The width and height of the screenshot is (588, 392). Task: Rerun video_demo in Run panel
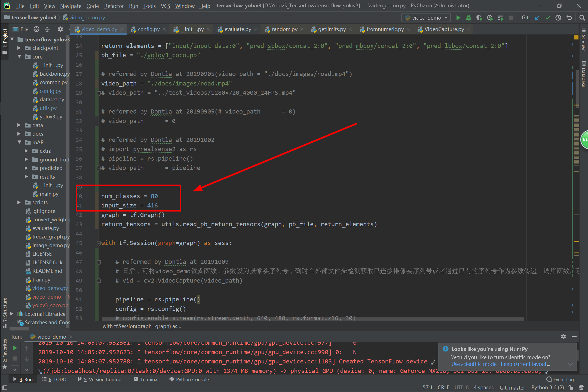pos(15,348)
